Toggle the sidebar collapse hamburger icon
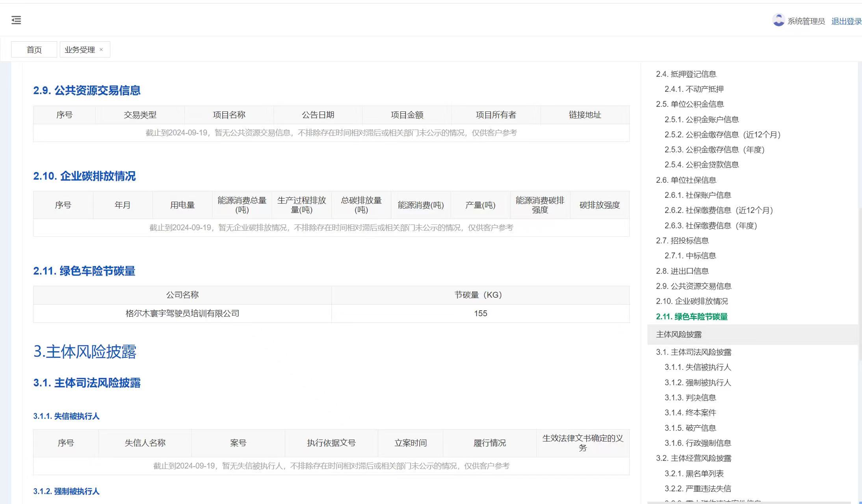862x504 pixels. [16, 20]
